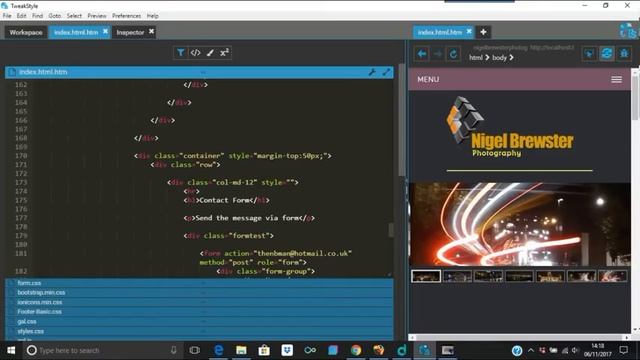Click the preview pane horizontal scrollbar

coord(519,338)
